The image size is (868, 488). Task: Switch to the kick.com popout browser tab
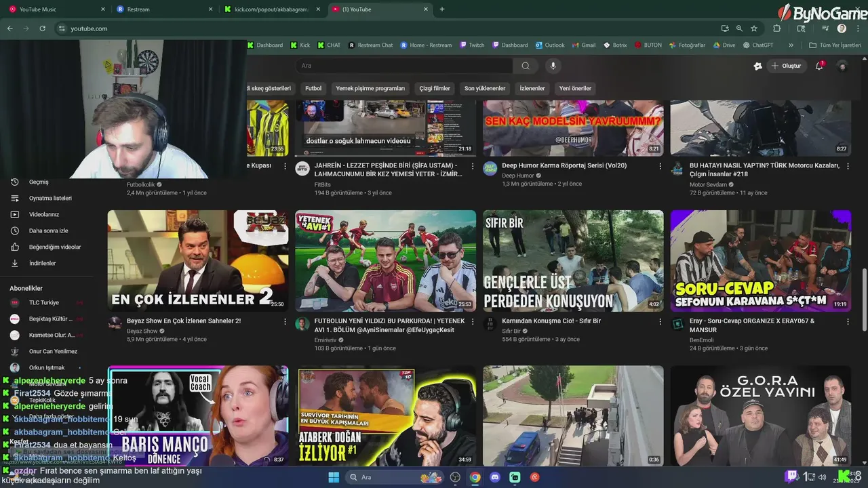click(x=271, y=9)
